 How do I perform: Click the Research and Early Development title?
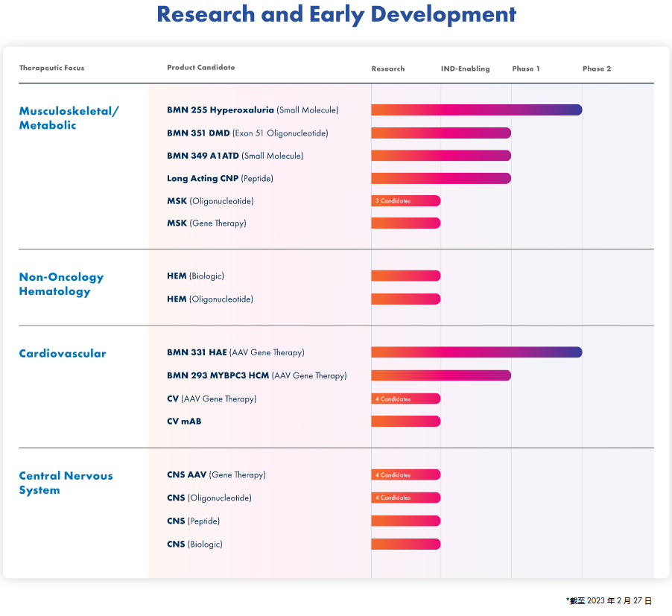click(336, 14)
